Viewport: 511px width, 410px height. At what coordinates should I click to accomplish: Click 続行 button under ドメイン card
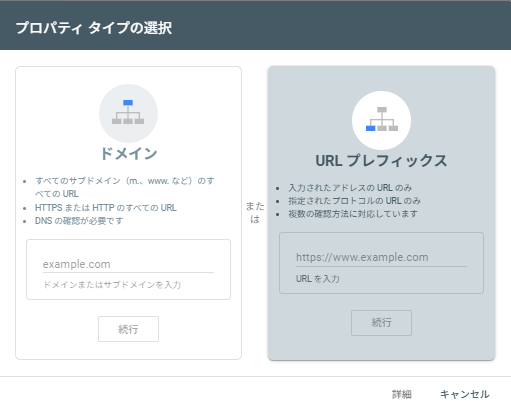(128, 329)
